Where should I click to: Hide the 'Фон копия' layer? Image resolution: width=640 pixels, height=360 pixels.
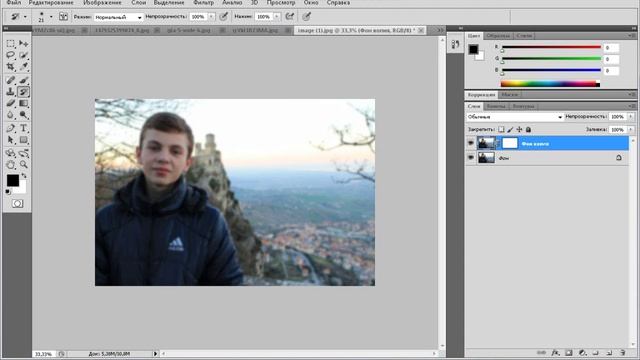tap(471, 143)
